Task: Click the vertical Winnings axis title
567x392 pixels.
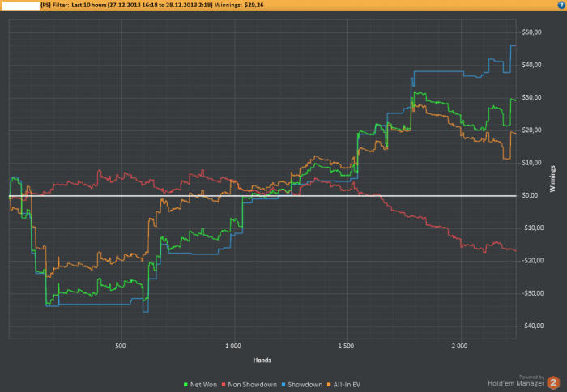Action: point(552,179)
